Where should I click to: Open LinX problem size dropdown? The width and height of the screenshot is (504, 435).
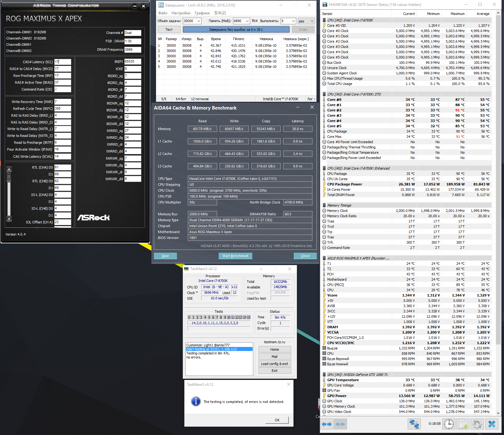(198, 21)
